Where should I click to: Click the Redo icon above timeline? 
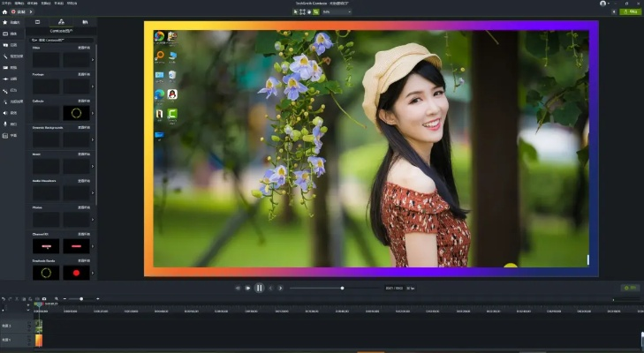click(x=10, y=299)
